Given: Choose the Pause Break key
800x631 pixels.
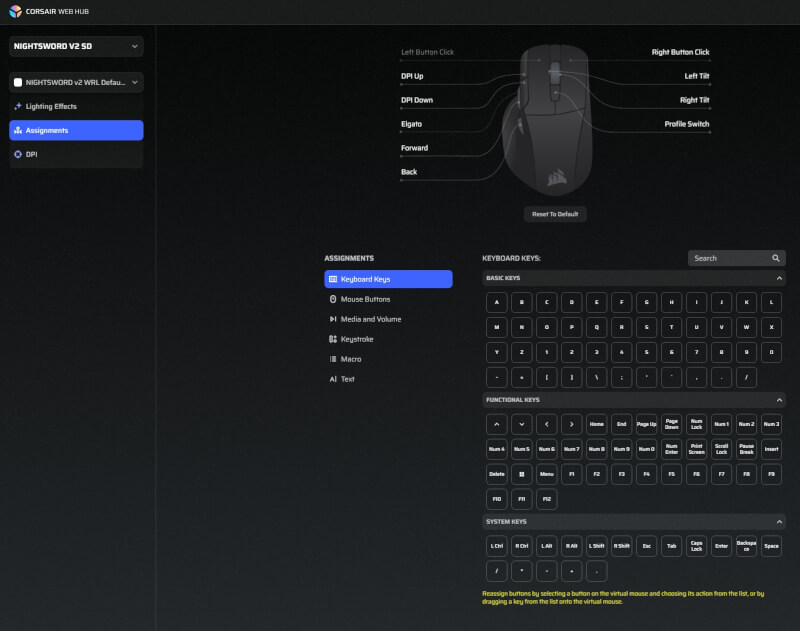Looking at the screenshot, I should 746,449.
